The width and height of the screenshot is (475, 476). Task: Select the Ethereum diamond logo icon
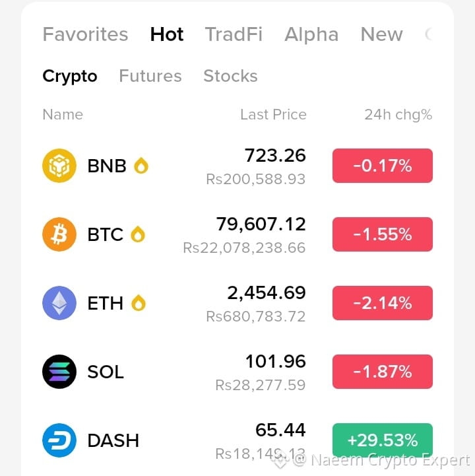point(59,302)
